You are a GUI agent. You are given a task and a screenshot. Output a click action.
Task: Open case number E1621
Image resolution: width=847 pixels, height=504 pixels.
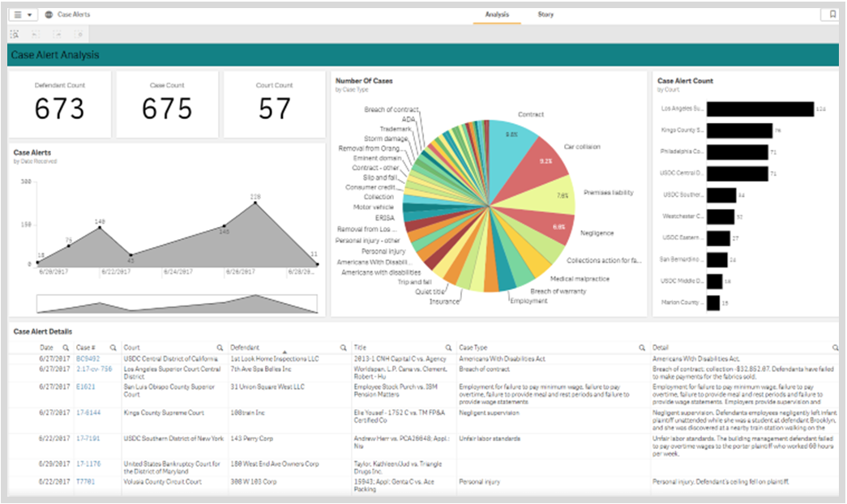pos(84,387)
